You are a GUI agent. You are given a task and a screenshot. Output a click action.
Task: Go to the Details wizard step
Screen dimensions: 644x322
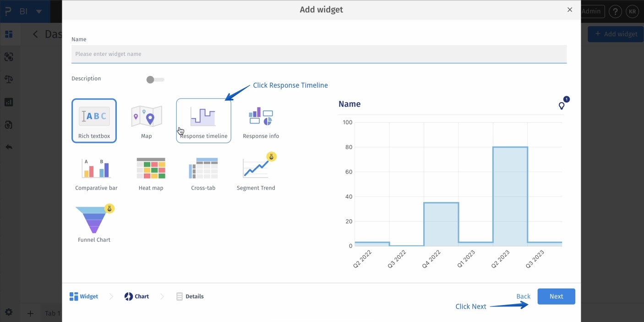pos(190,296)
